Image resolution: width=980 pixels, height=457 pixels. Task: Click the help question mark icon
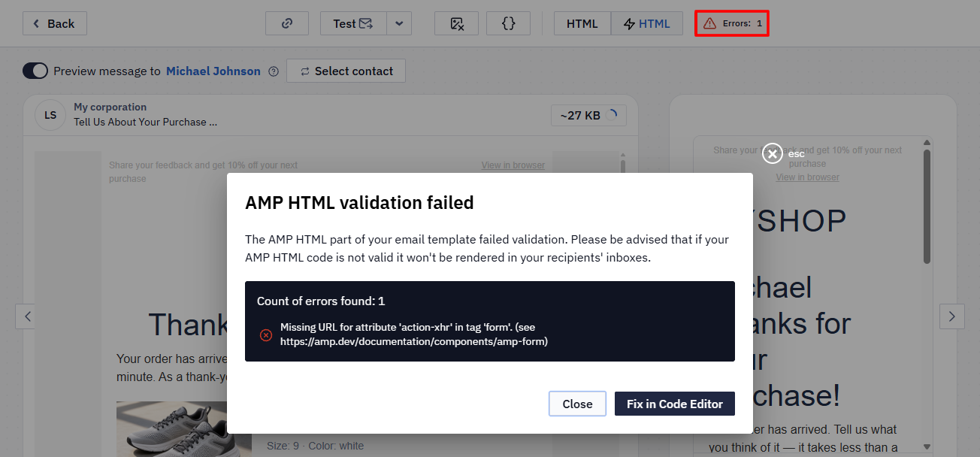tap(274, 71)
